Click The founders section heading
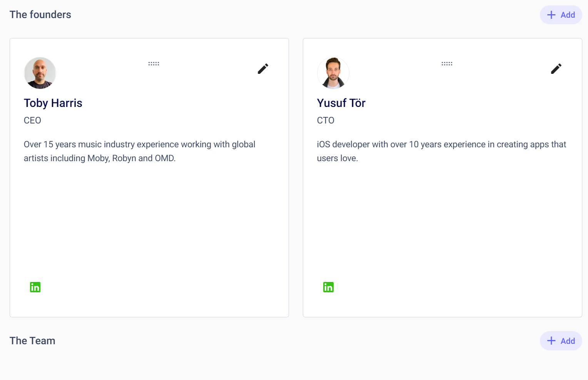The width and height of the screenshot is (588, 380). coord(40,15)
